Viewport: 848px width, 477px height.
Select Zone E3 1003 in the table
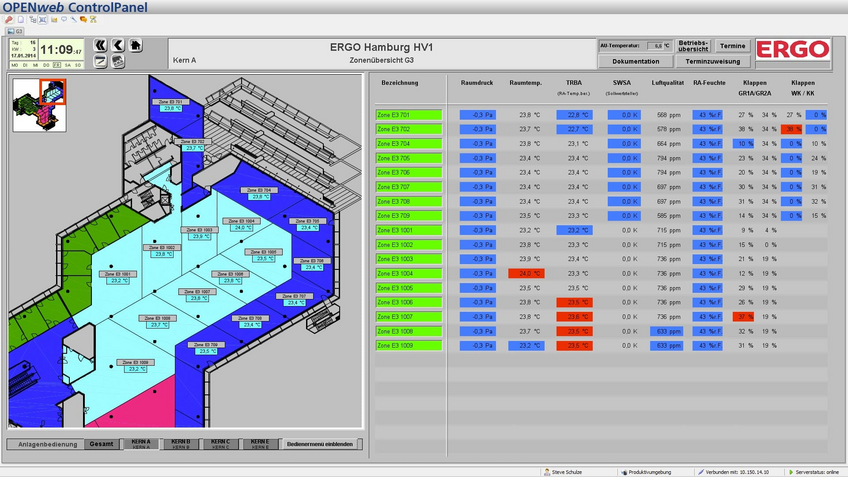pos(409,259)
